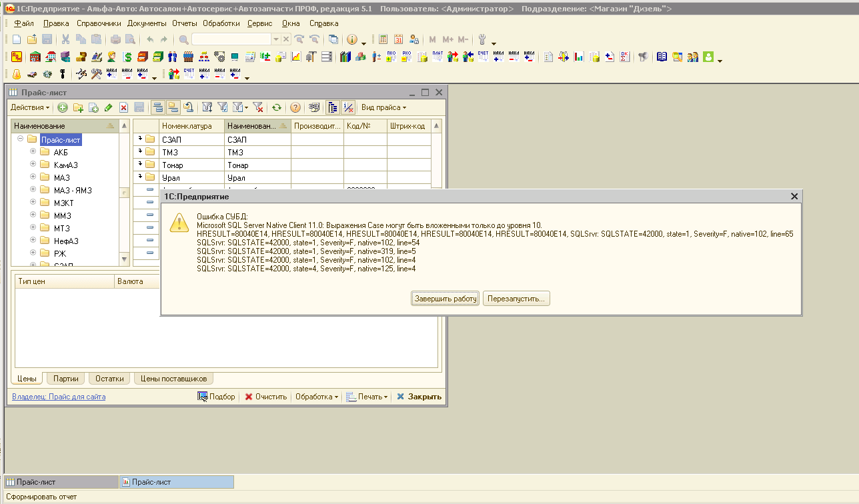Toggle the hierarchical view button in Прайс-лист toolbar
Image resolution: width=859 pixels, height=504 pixels.
point(157,107)
